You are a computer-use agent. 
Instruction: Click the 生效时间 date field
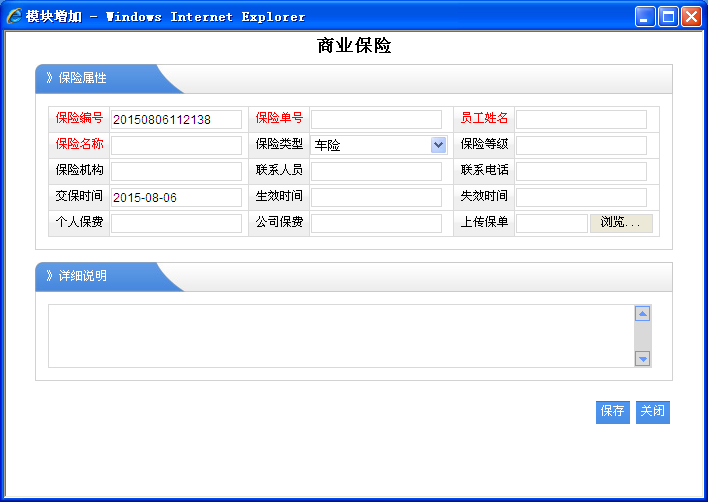(376, 198)
